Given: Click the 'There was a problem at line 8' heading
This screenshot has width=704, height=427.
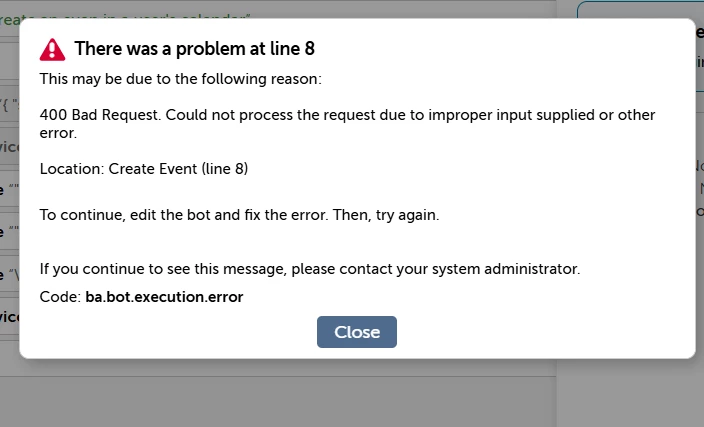Looking at the screenshot, I should click(x=194, y=48).
